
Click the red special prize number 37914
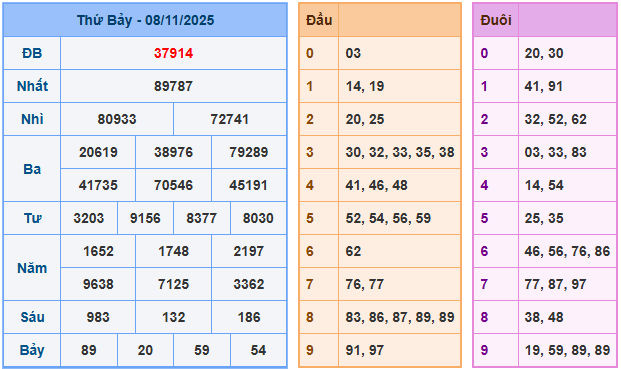point(173,53)
